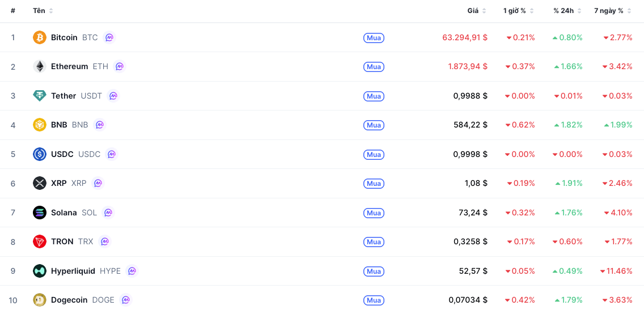Click the 3.63% seven-day change value
Image resolution: width=644 pixels, height=314 pixels.
click(x=618, y=300)
